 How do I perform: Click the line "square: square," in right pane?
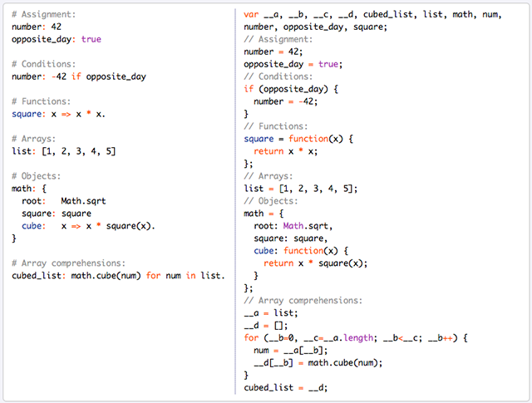coord(291,238)
